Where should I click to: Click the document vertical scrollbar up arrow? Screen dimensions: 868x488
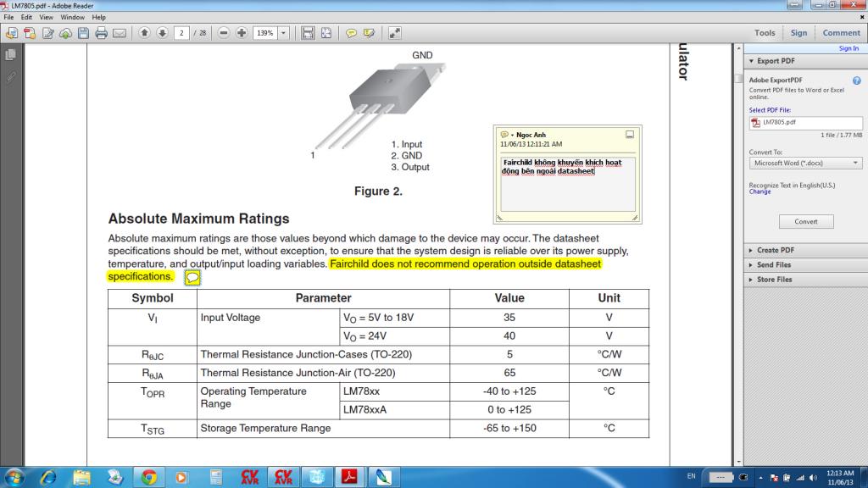738,49
